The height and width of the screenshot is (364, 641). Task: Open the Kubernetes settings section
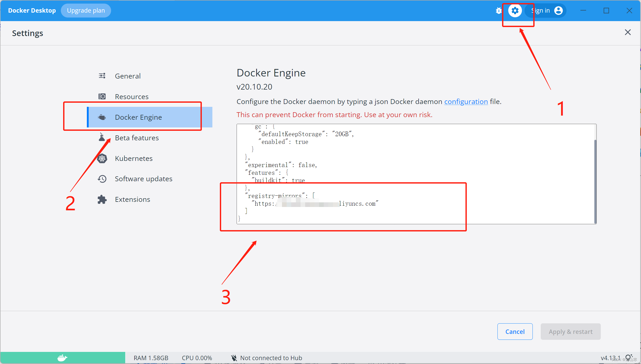(x=134, y=158)
